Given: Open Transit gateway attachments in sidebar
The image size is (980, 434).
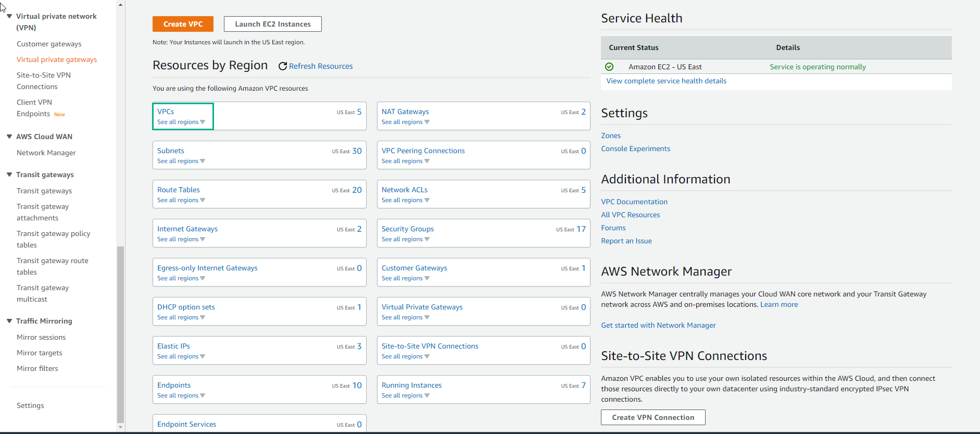Looking at the screenshot, I should [43, 212].
